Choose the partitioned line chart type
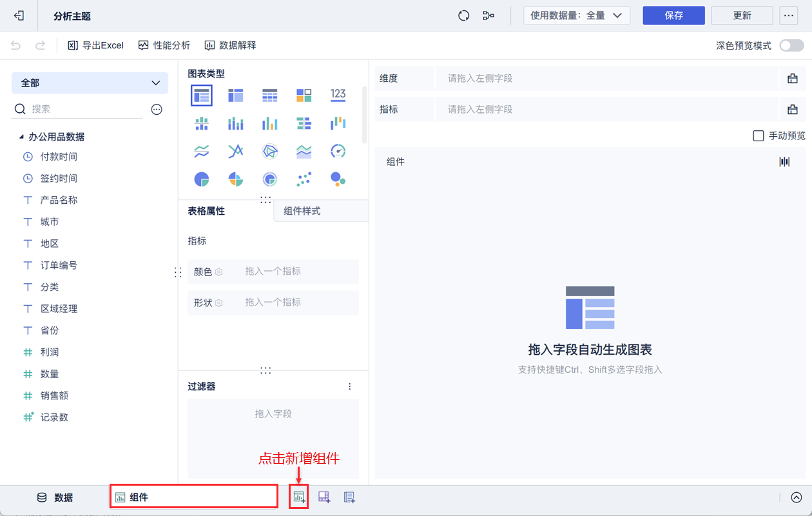The image size is (812, 516). (202, 151)
